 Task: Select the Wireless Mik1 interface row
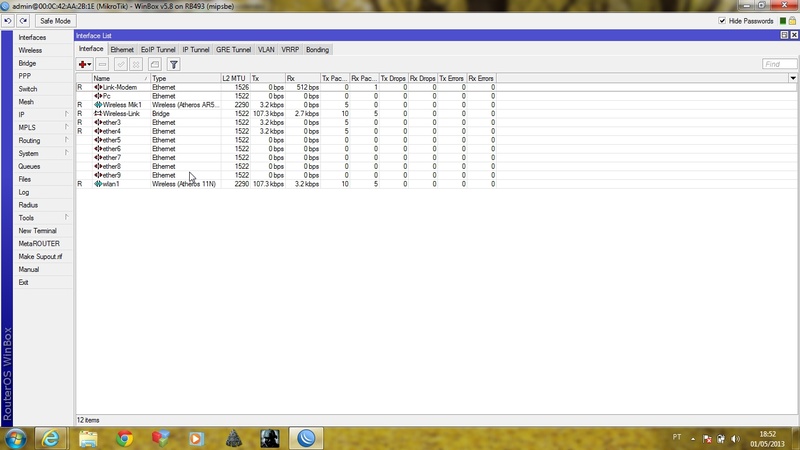tap(286, 105)
